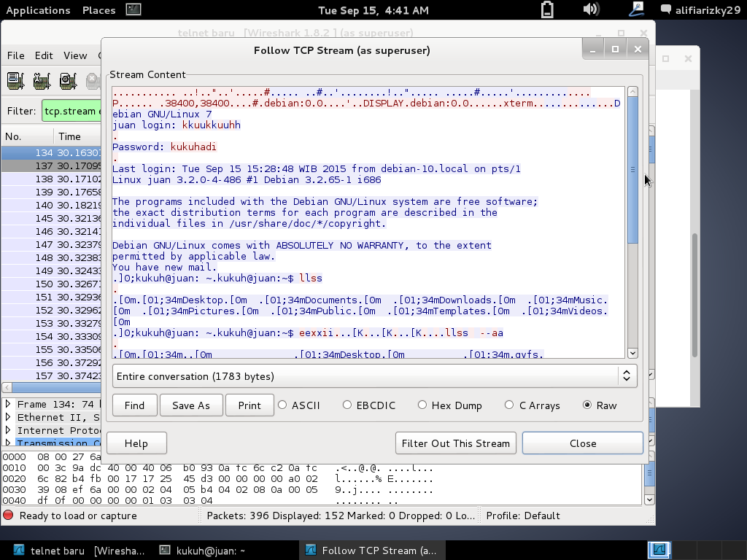Image resolution: width=747 pixels, height=560 pixels.
Task: Click the stream content vertical scrollbar thumb
Action: [x=632, y=170]
